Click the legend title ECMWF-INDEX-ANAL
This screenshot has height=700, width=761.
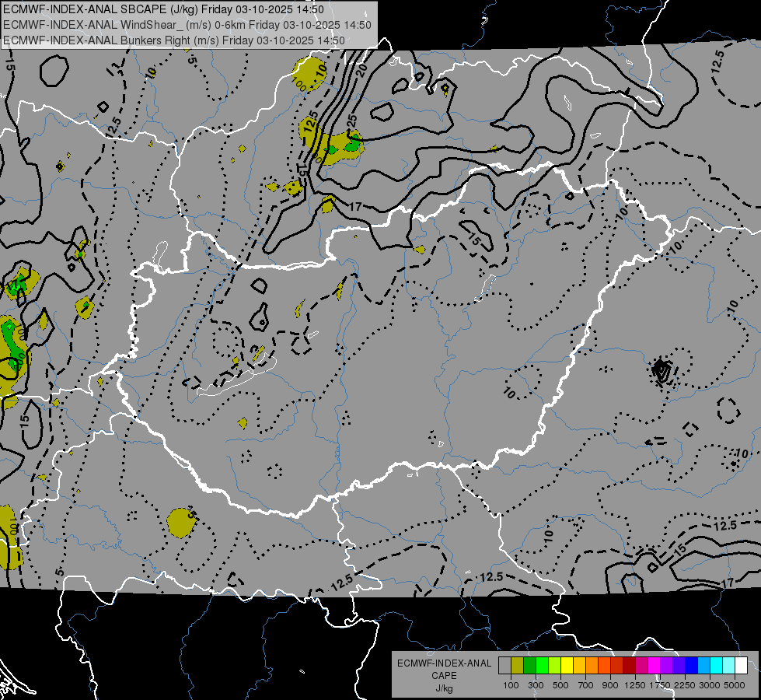tap(444, 663)
